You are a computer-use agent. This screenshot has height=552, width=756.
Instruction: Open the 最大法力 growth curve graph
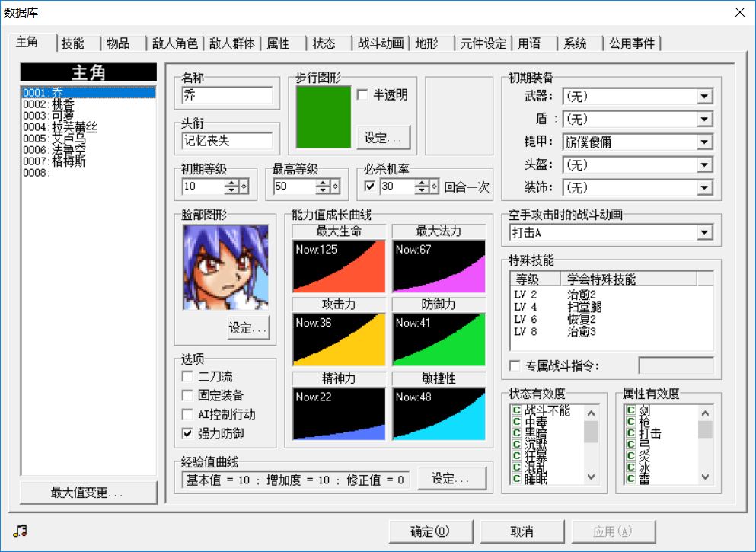pyautogui.click(x=439, y=266)
